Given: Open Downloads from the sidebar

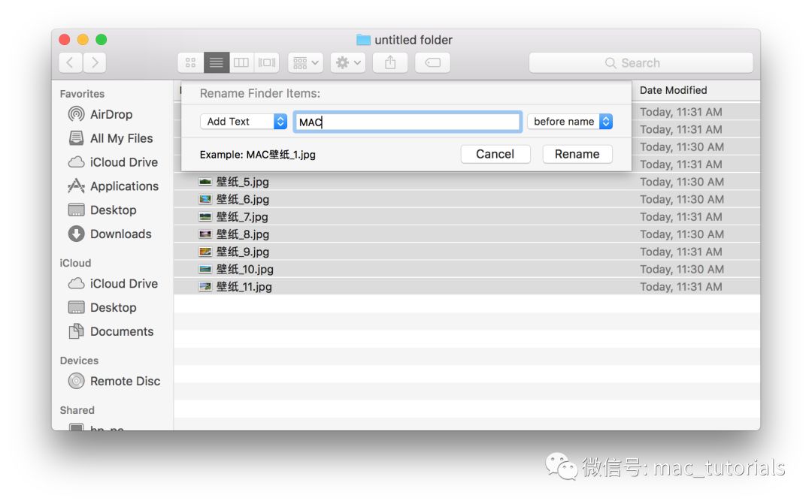Looking at the screenshot, I should coord(120,234).
